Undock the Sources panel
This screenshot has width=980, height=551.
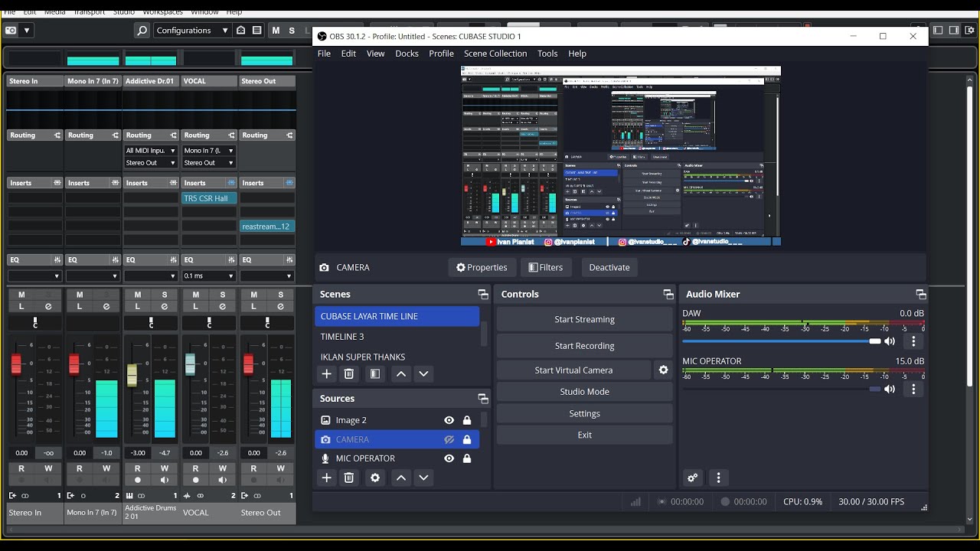pos(483,399)
